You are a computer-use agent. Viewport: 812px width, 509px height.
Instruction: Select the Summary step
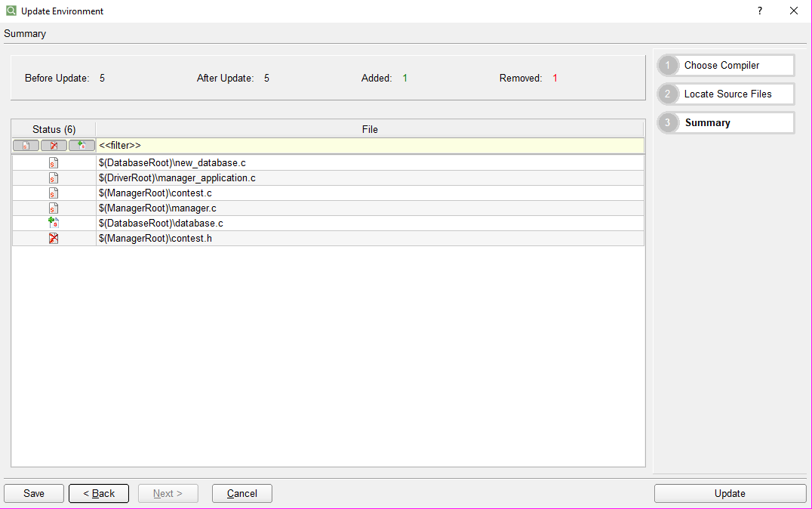(x=724, y=122)
